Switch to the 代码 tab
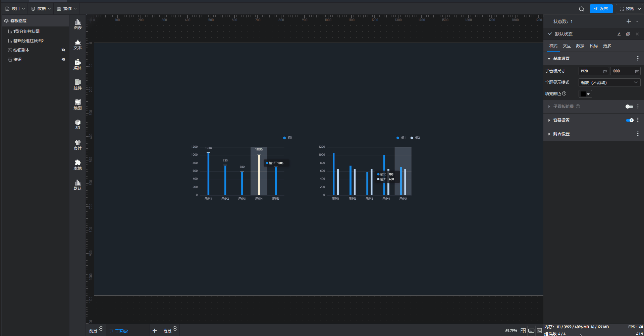Viewport: 644px width, 336px height. [594, 46]
